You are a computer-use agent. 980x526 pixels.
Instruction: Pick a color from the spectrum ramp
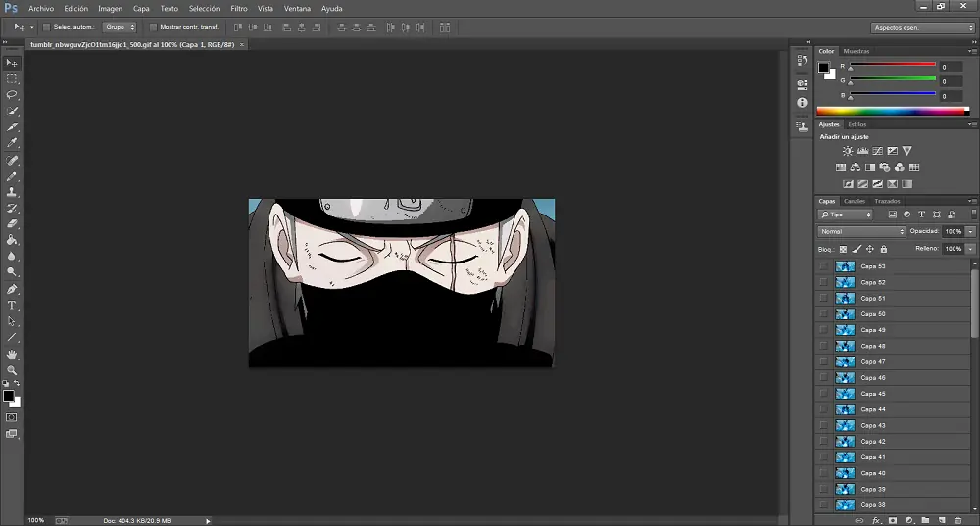coord(893,112)
